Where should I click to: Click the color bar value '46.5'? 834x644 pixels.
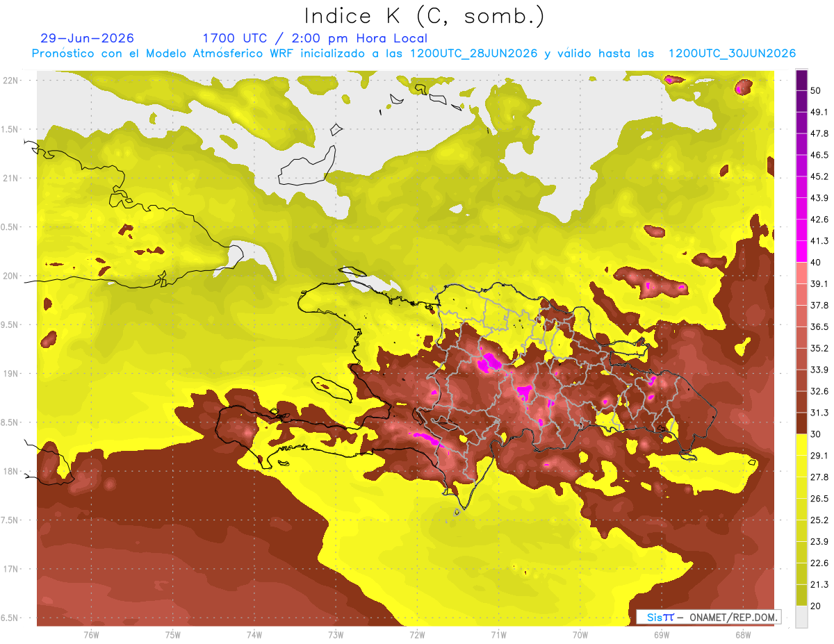(x=819, y=155)
